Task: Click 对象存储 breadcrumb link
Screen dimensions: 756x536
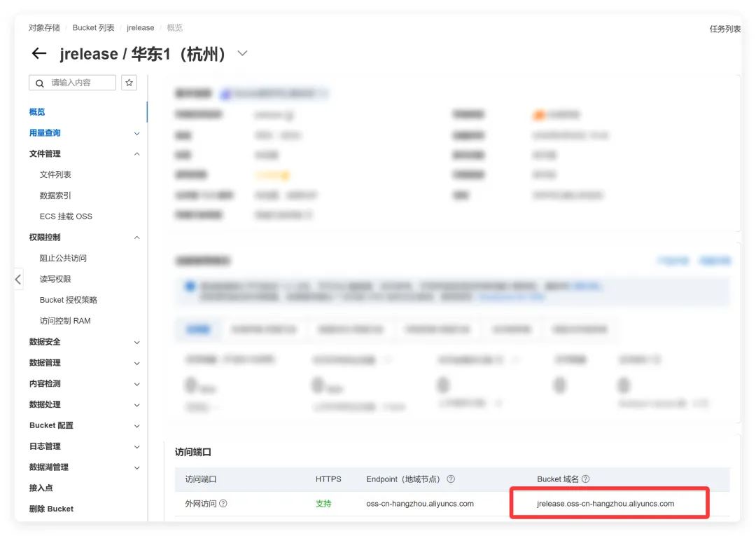Action: click(x=44, y=27)
